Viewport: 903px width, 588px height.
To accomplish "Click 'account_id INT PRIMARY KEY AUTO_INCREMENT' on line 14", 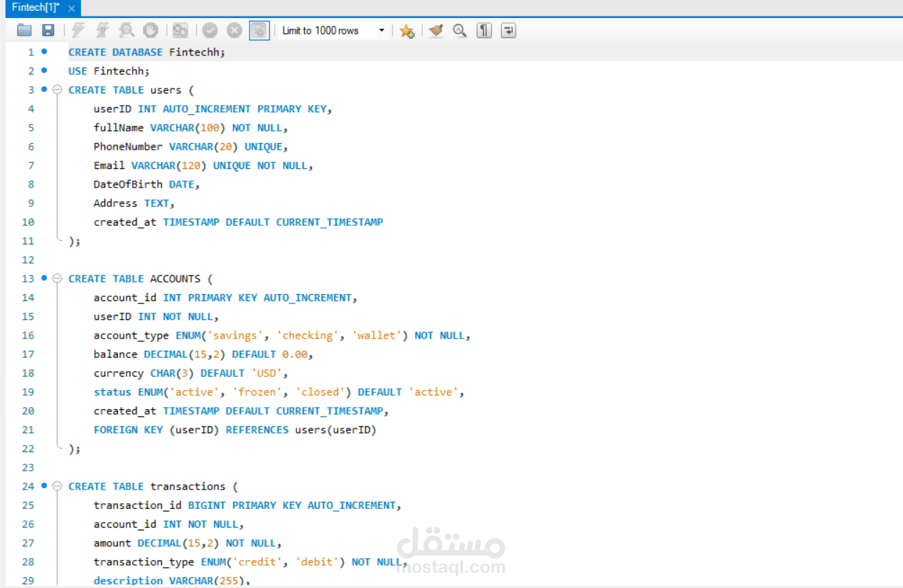I will click(225, 298).
